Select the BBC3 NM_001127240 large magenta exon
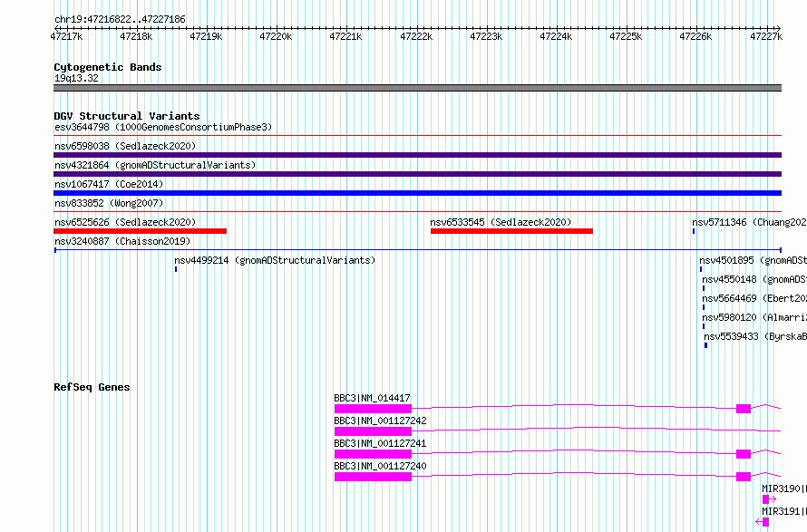 point(374,477)
